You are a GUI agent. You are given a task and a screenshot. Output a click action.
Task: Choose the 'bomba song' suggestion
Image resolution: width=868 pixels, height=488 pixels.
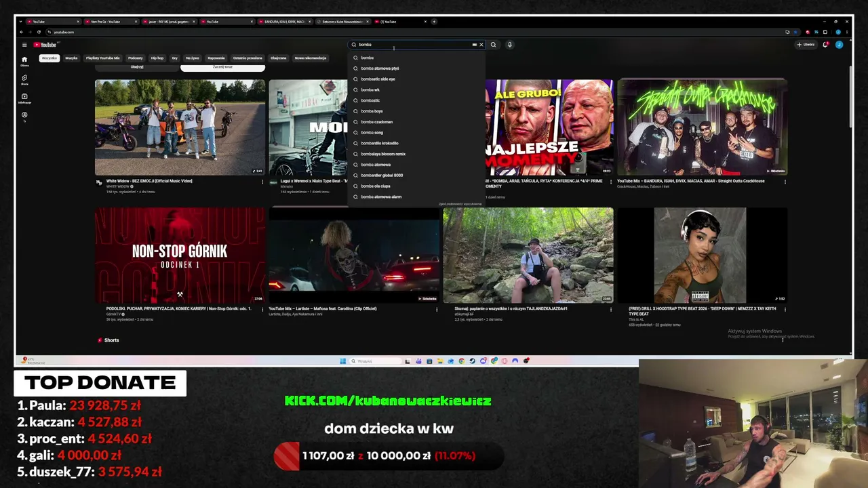(x=416, y=133)
